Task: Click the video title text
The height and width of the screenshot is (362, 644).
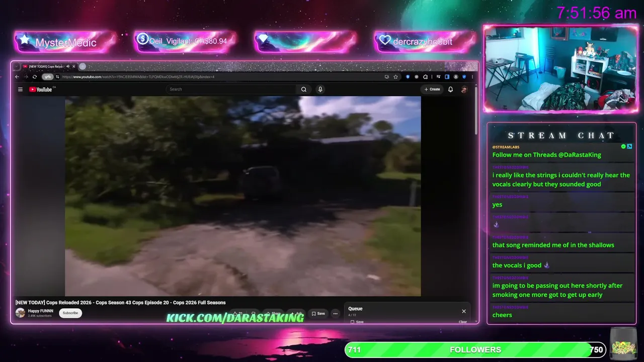Action: [x=121, y=303]
